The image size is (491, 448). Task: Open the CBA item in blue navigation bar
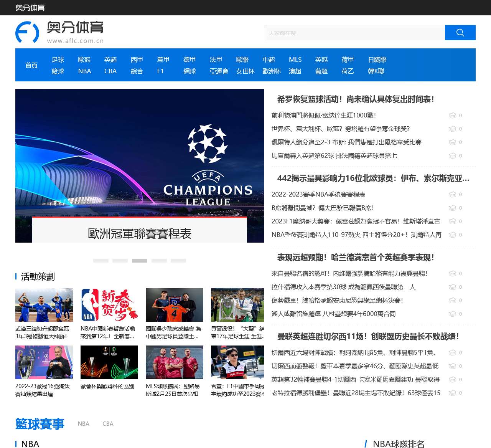[x=110, y=71]
